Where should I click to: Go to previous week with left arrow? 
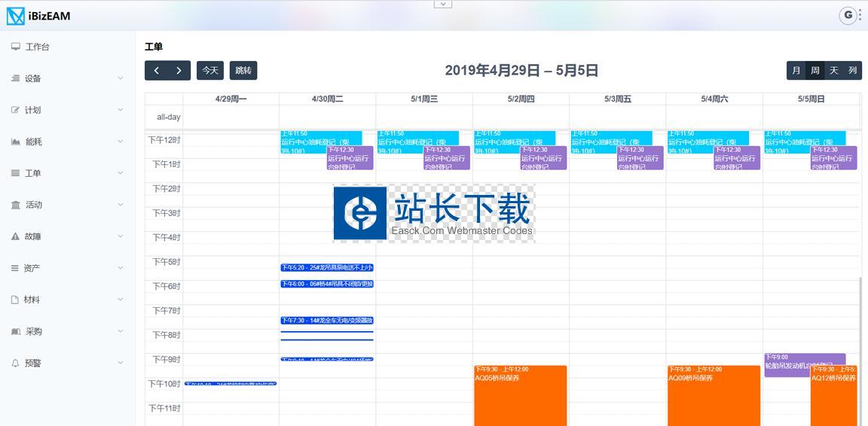pyautogui.click(x=156, y=71)
